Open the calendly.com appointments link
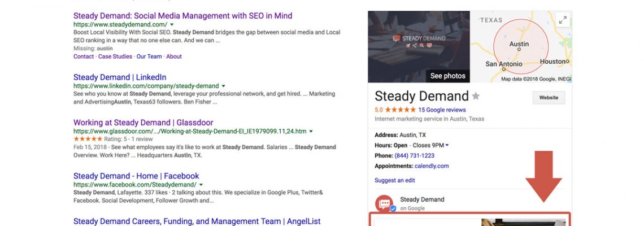644x226 pixels. click(x=432, y=166)
